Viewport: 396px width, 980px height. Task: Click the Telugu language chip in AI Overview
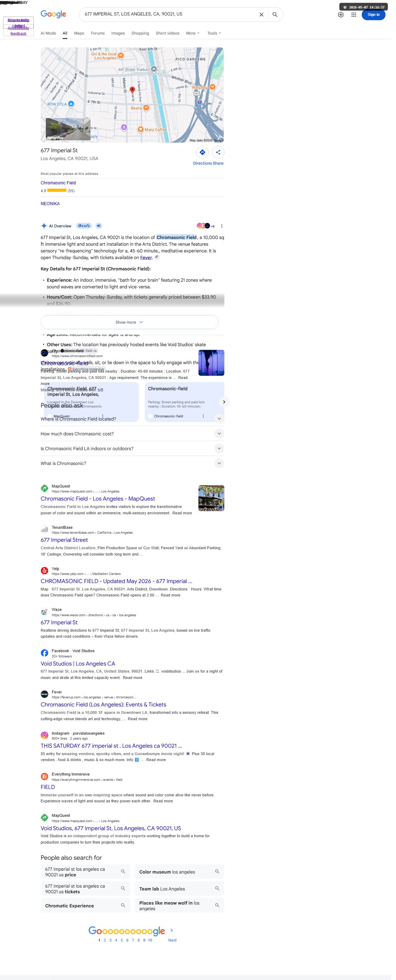pyautogui.click(x=84, y=226)
